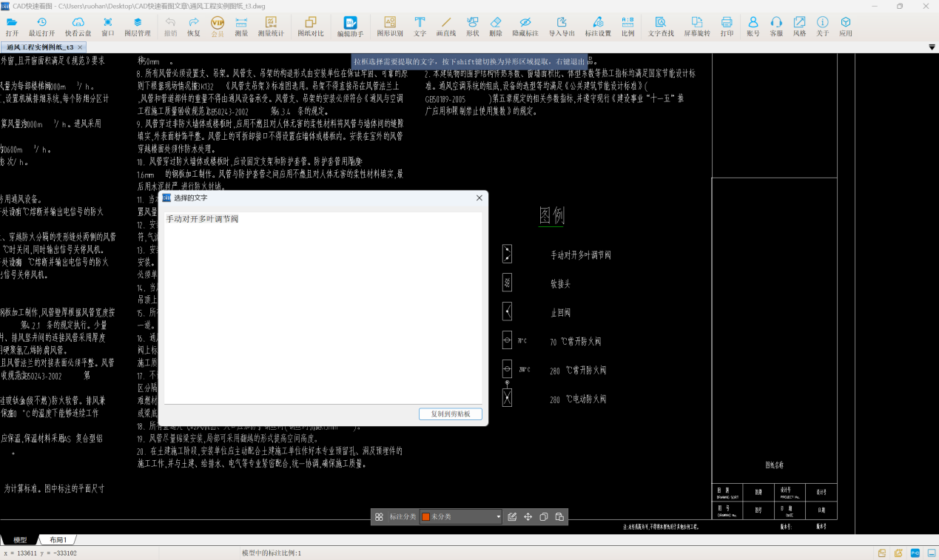Activate the 图形识别 shape recognition tool
The width and height of the screenshot is (939, 560).
coord(389,27)
